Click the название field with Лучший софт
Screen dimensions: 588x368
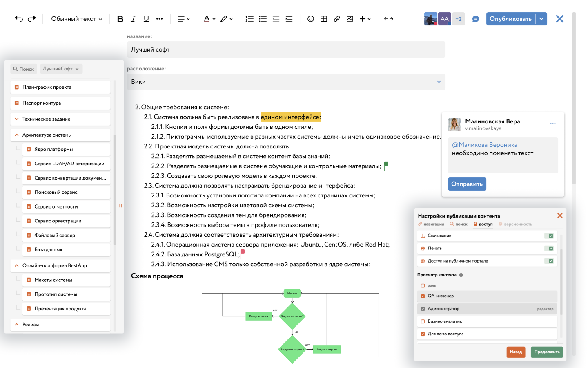pos(286,49)
